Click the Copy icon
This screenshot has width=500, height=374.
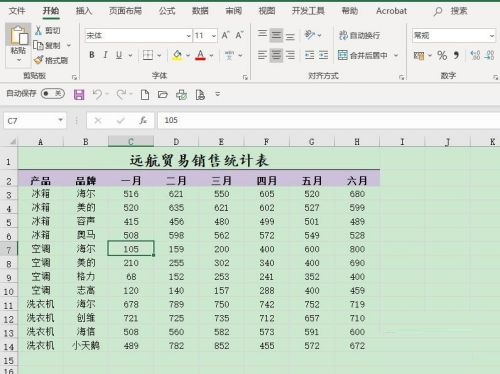39,45
